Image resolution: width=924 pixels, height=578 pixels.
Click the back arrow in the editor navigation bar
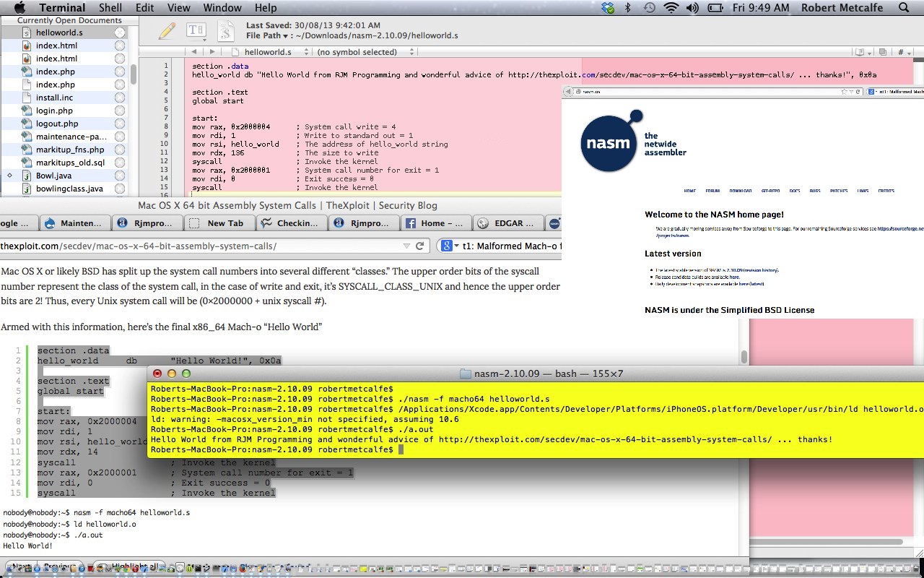[193, 52]
